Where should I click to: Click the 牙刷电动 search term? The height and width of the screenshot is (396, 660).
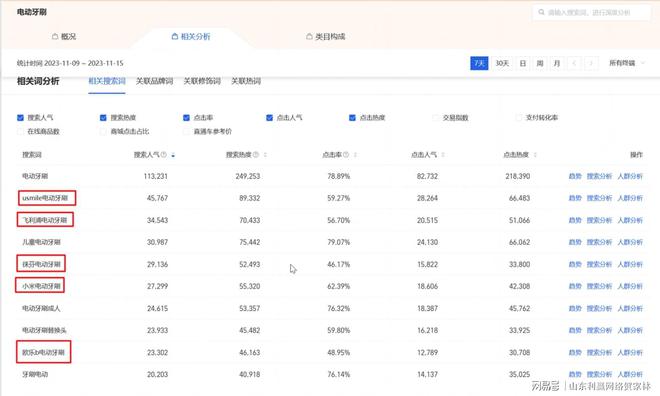(35, 374)
